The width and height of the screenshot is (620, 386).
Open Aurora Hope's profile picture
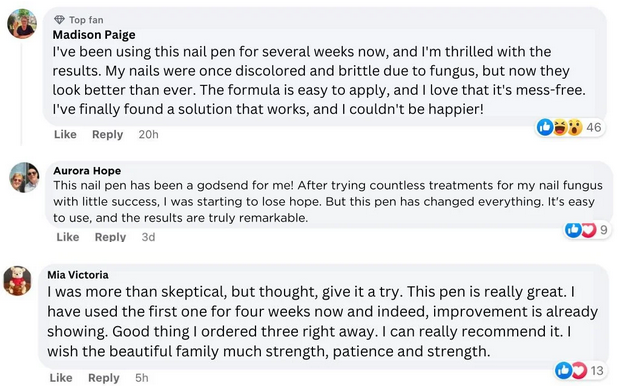[x=24, y=177]
